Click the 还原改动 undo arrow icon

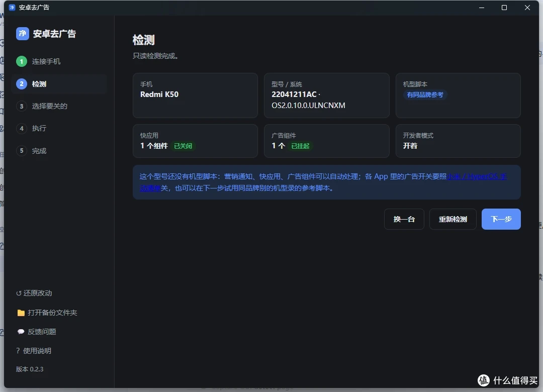19,293
